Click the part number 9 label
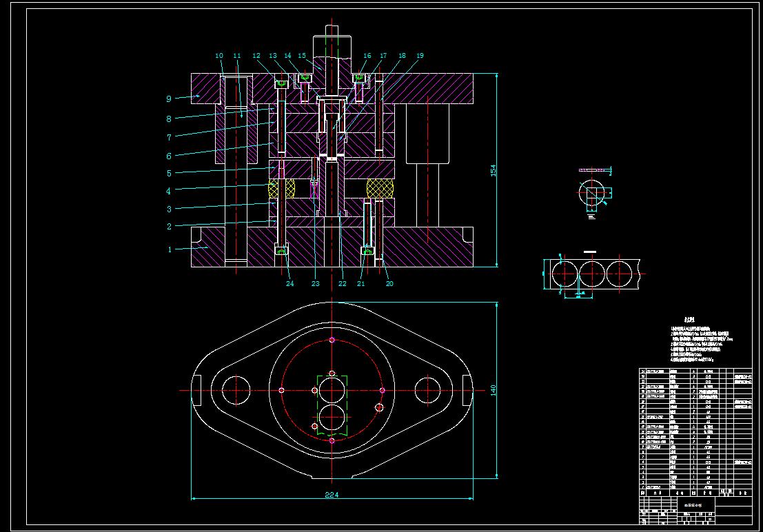 (x=169, y=99)
